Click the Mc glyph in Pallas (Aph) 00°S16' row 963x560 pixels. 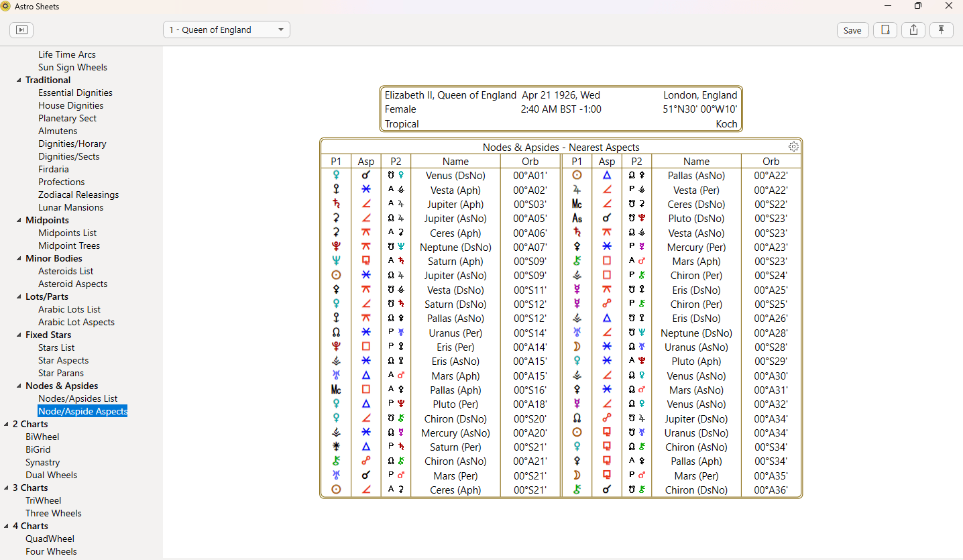click(x=336, y=390)
